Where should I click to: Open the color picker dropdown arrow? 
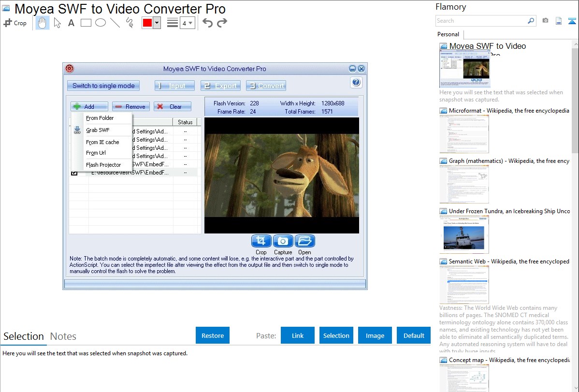[157, 23]
